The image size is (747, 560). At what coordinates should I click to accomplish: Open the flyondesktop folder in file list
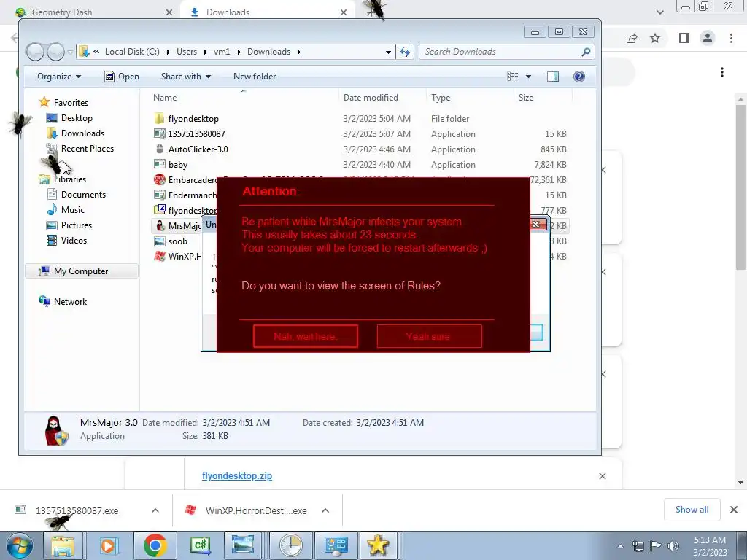193,119
